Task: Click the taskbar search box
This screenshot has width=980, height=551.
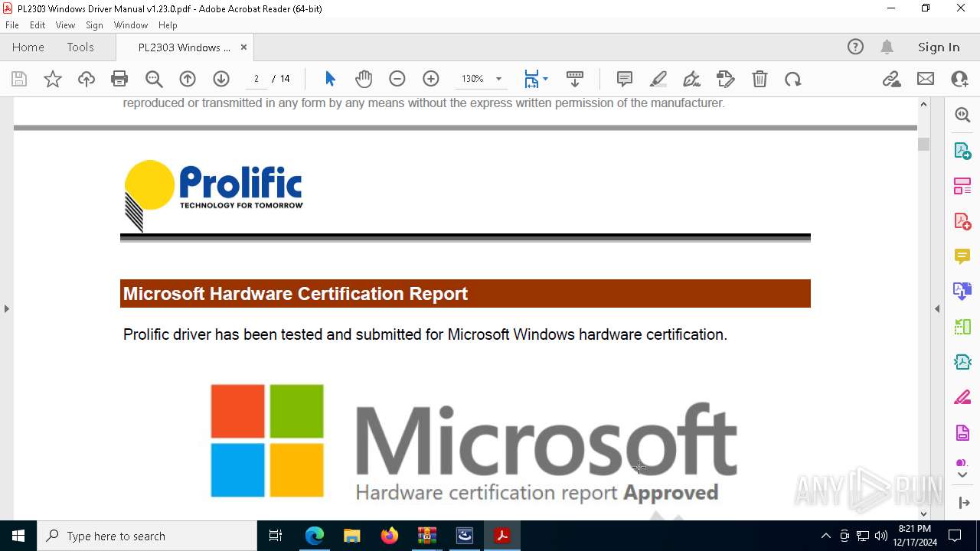Action: [x=147, y=536]
